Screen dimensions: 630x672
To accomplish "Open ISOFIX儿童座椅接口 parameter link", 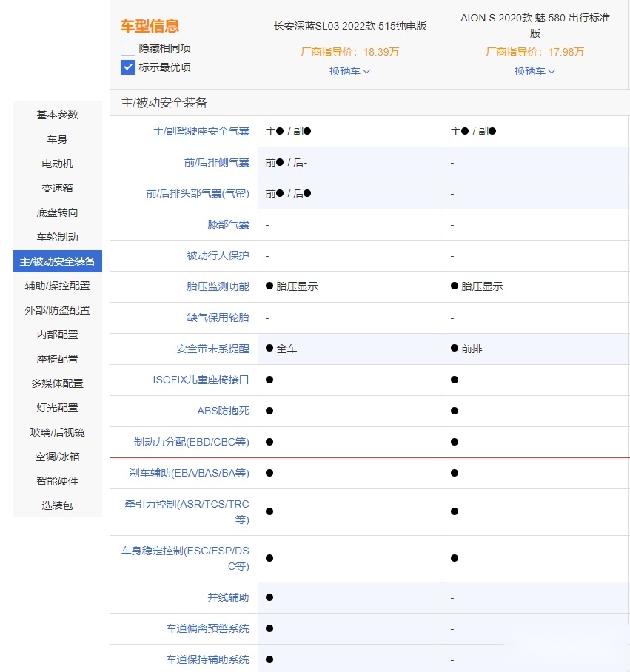I will (x=201, y=380).
